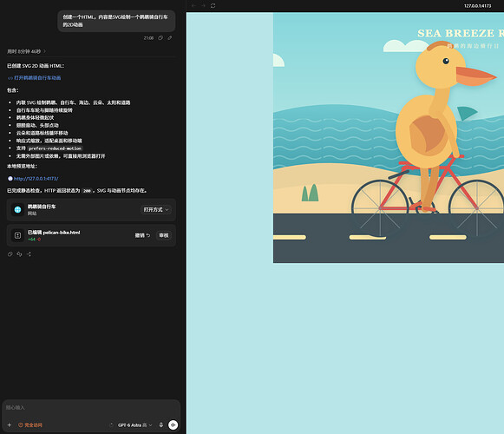Click the second icon under the response
This screenshot has height=434, width=504.
tap(19, 254)
